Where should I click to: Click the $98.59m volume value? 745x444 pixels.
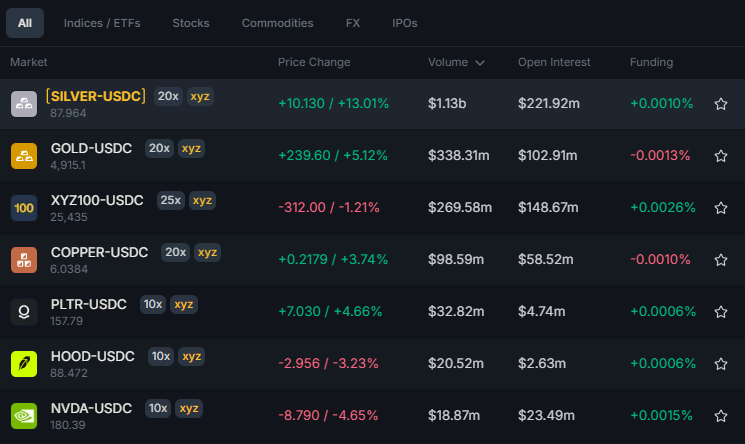pyautogui.click(x=456, y=260)
